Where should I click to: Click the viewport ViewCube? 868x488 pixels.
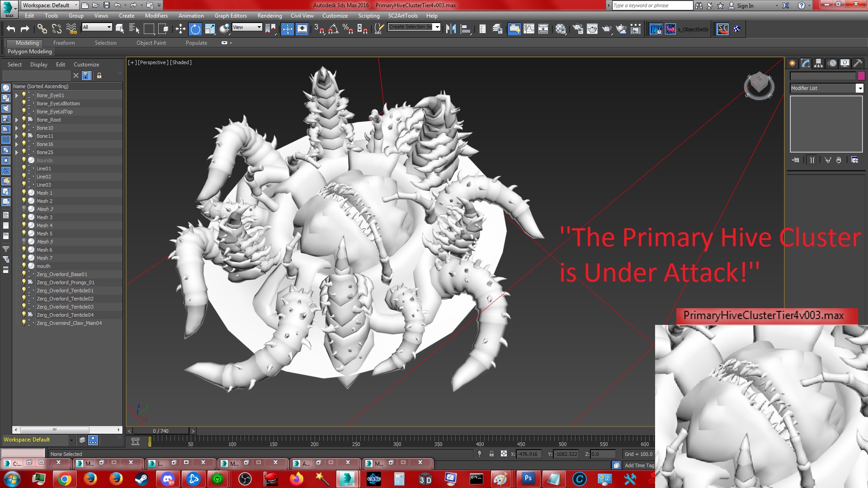point(759,85)
